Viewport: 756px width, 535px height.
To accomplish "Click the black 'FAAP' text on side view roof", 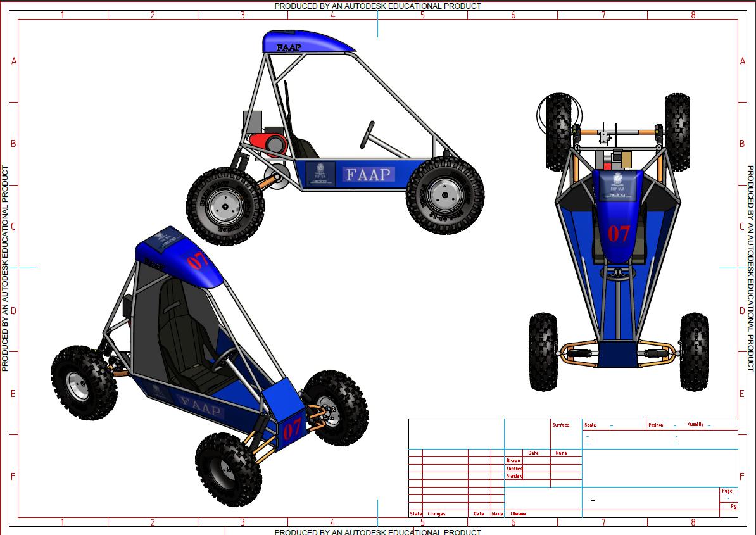I will tap(289, 47).
